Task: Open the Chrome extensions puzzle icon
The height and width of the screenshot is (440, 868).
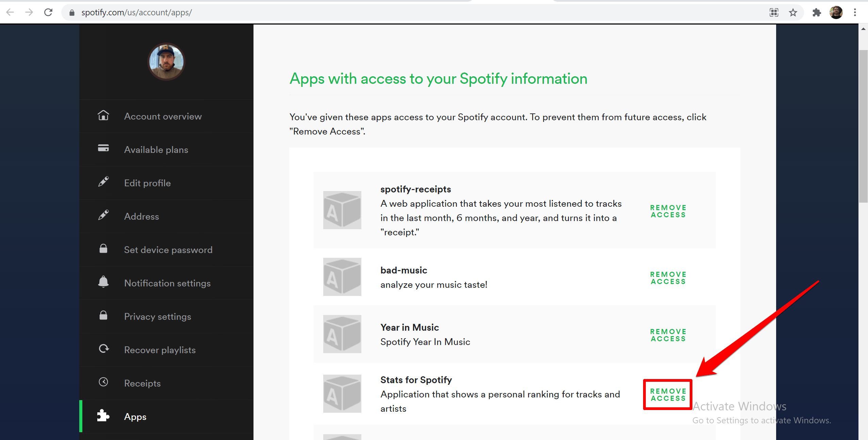Action: click(x=816, y=13)
